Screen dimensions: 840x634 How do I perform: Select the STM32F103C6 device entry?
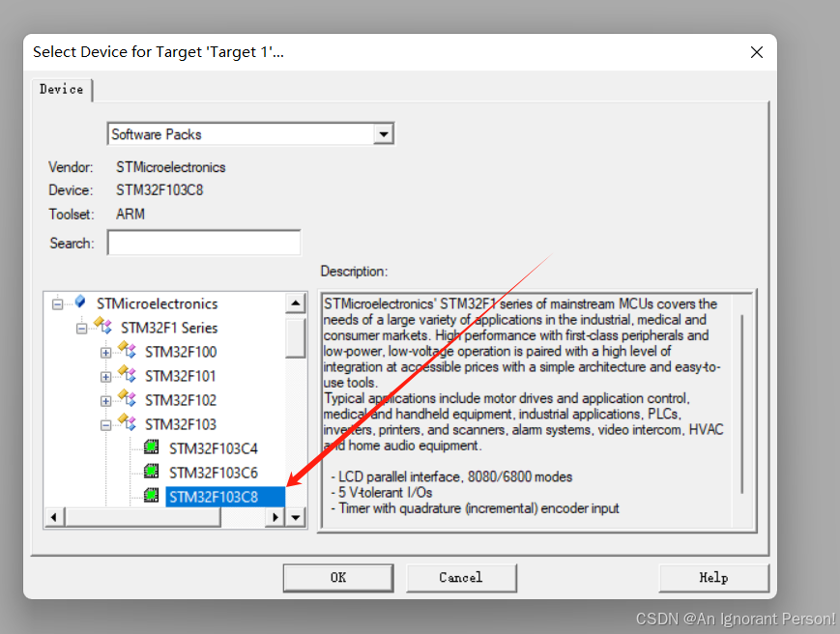point(214,473)
